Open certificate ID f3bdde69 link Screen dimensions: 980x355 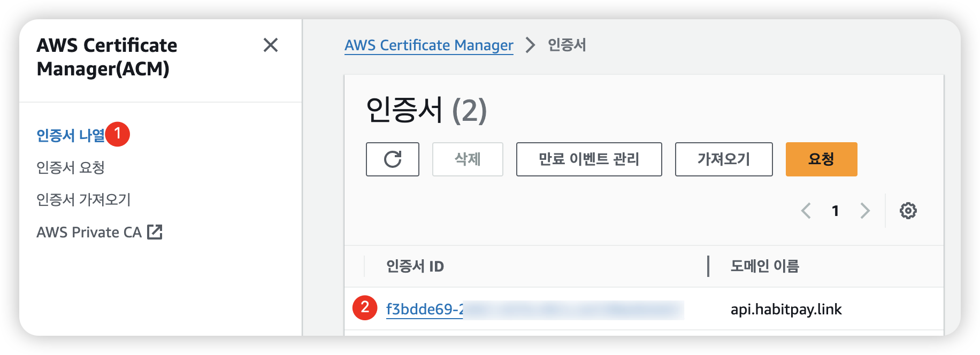coord(424,310)
